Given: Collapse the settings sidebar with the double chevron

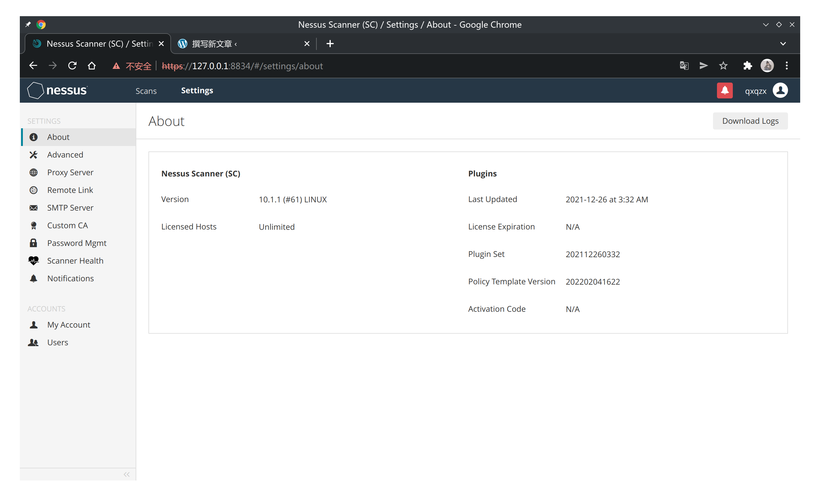Looking at the screenshot, I should [127, 474].
